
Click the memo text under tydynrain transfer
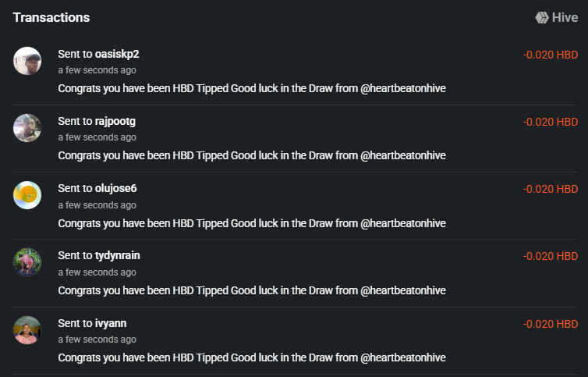tap(252, 290)
